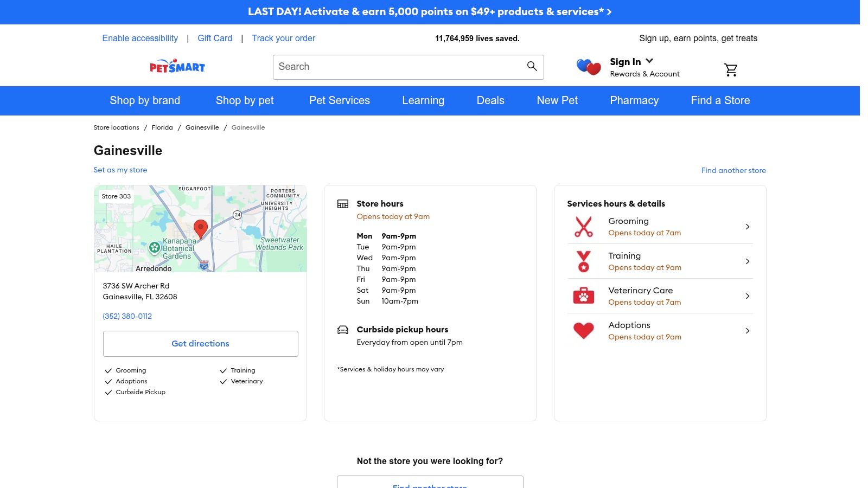Expand the Adoptions service chevron

[748, 331]
